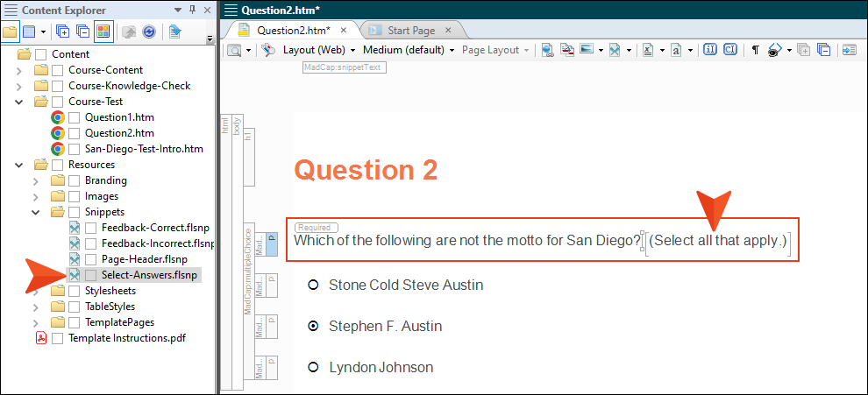Open the Content Explorer dropdown arrow menu
The image size is (868, 395).
[178, 10]
